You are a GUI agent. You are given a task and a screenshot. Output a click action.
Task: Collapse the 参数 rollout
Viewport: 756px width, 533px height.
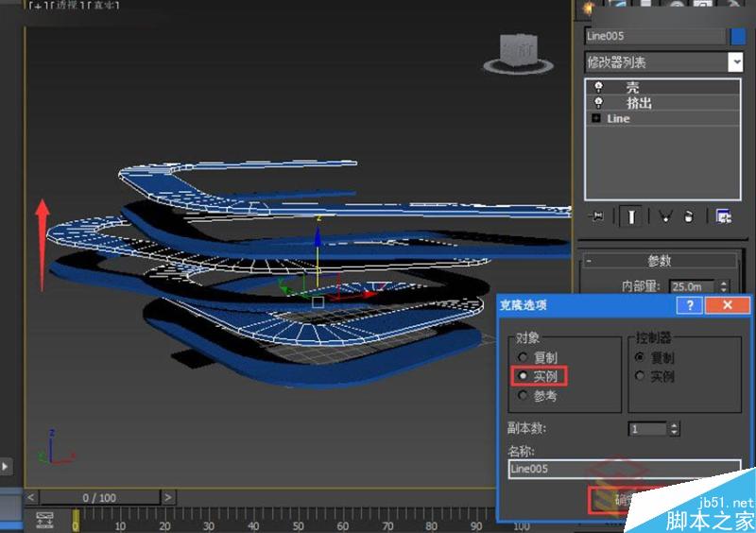coord(660,261)
